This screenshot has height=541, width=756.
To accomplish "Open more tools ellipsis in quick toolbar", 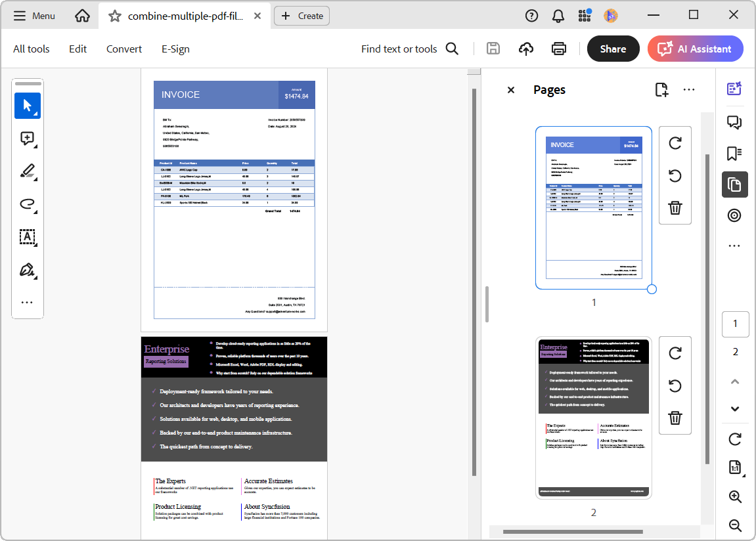I will click(x=27, y=303).
